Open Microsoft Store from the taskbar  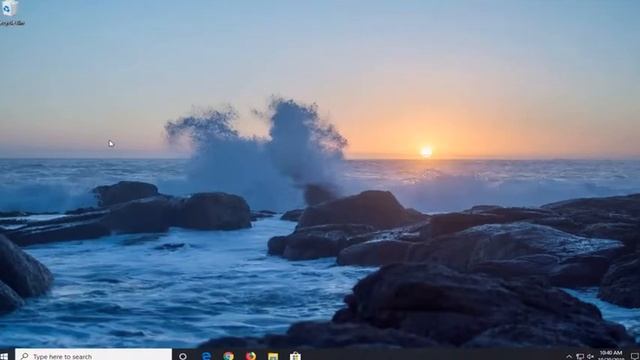click(295, 356)
